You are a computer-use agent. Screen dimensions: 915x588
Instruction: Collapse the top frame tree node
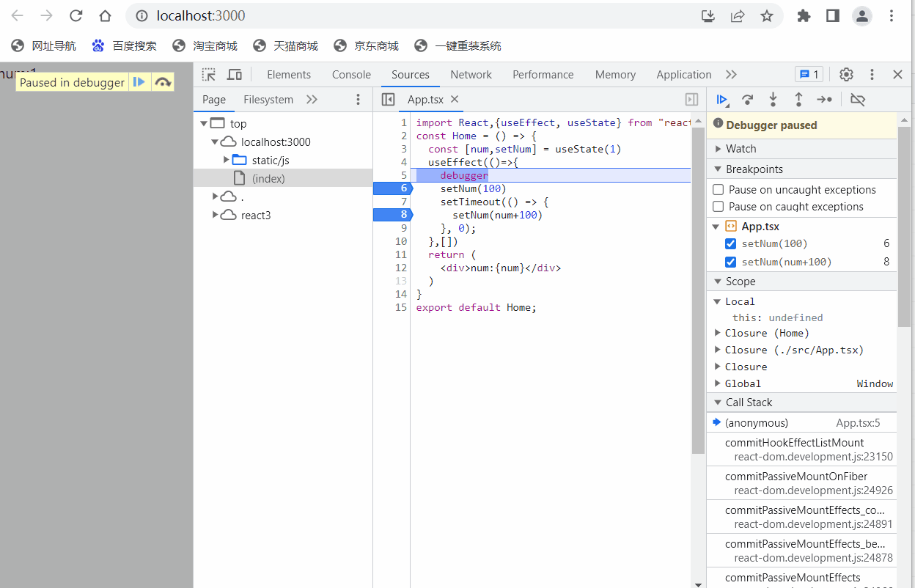(x=203, y=123)
